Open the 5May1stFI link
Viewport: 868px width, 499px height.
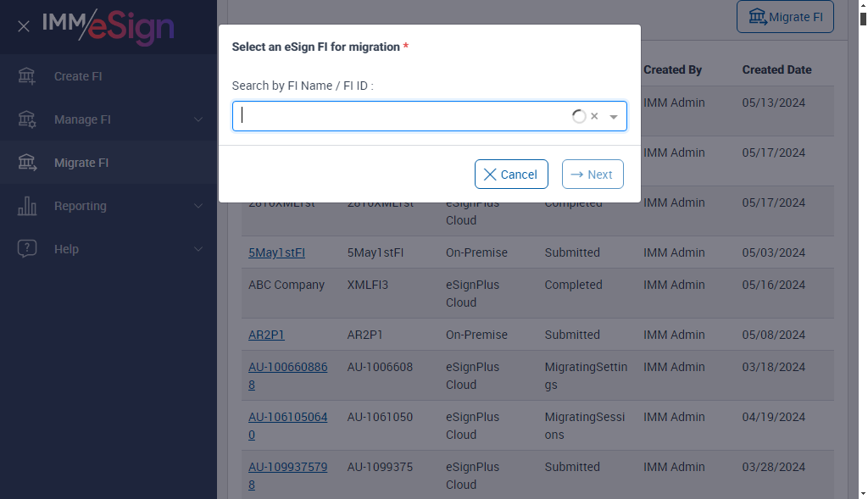tap(276, 252)
